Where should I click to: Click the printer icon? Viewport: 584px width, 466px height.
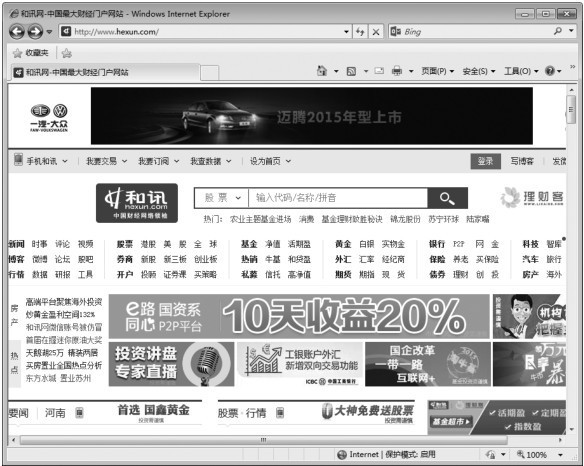pyautogui.click(x=397, y=71)
